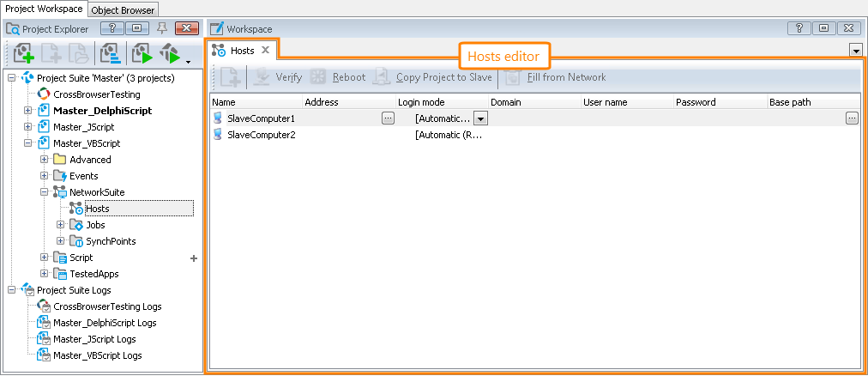Click the new host icon in Hosts toolbar
868x376 pixels.
pyautogui.click(x=230, y=77)
